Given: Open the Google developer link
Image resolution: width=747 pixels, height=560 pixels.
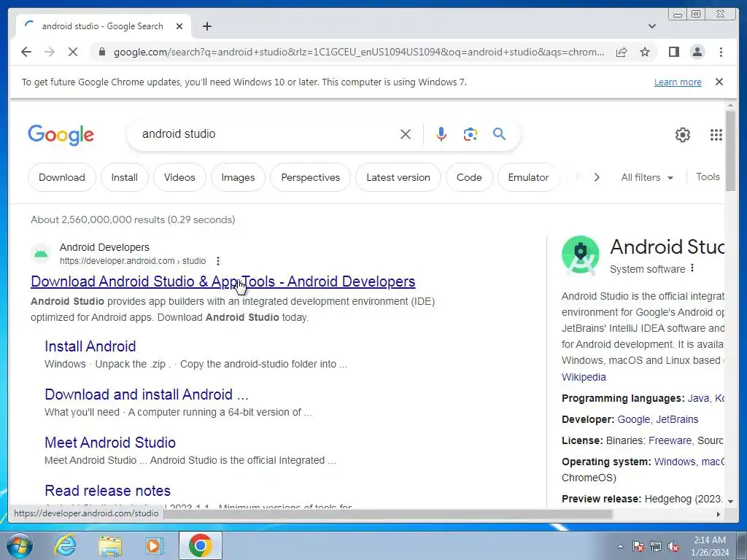Looking at the screenshot, I should pyautogui.click(x=633, y=419).
